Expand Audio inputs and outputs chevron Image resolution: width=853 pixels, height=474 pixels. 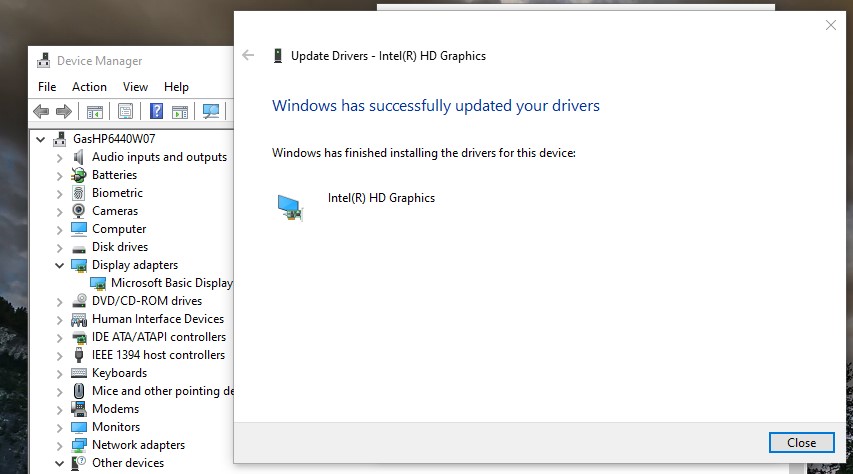coord(59,158)
